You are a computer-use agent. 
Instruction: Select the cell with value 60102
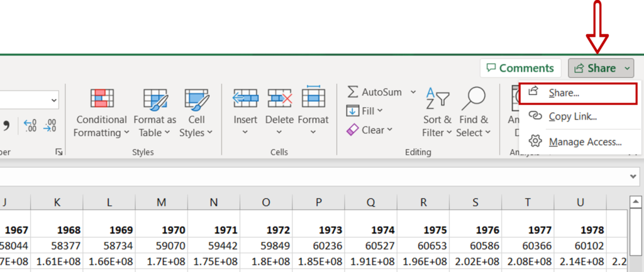pos(580,246)
